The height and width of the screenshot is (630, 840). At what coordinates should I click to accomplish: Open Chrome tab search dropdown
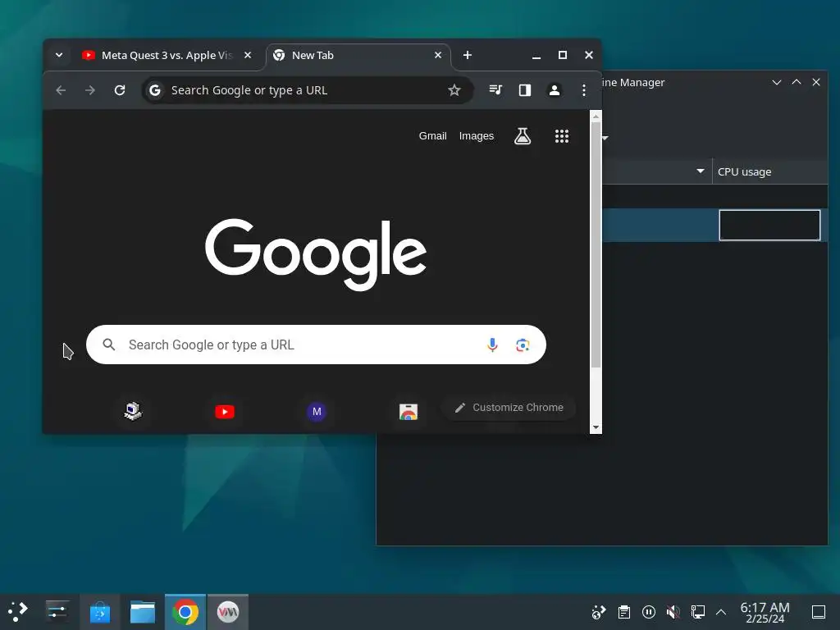click(x=59, y=55)
